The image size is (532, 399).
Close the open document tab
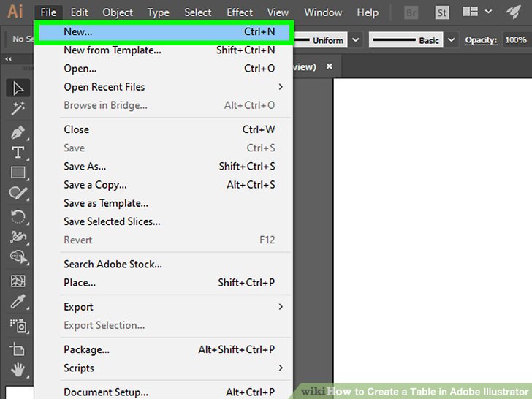329,66
